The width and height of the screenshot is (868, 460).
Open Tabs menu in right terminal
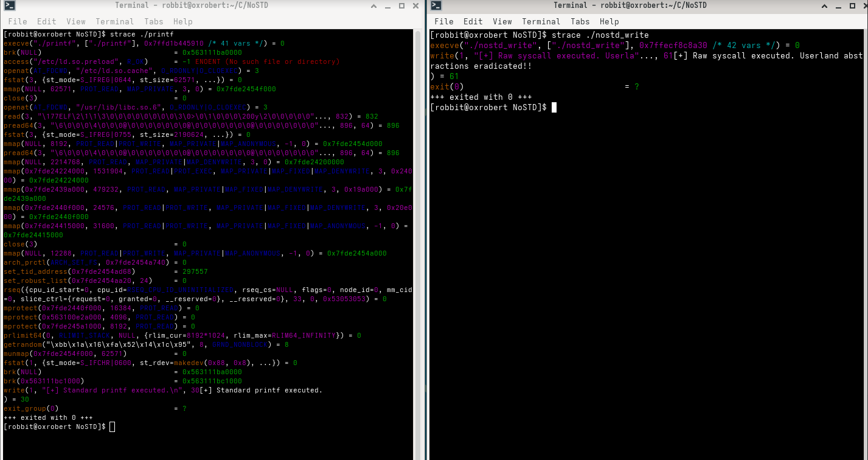click(580, 21)
